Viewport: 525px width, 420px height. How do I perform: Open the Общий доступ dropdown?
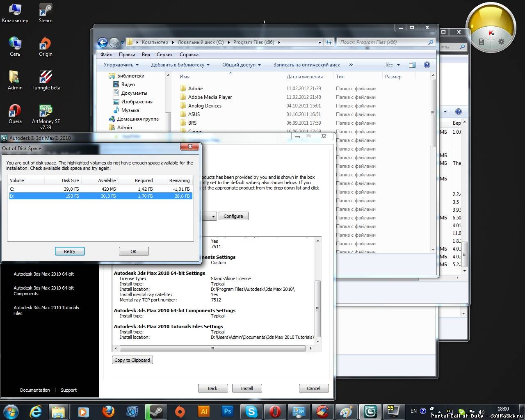pyautogui.click(x=242, y=65)
